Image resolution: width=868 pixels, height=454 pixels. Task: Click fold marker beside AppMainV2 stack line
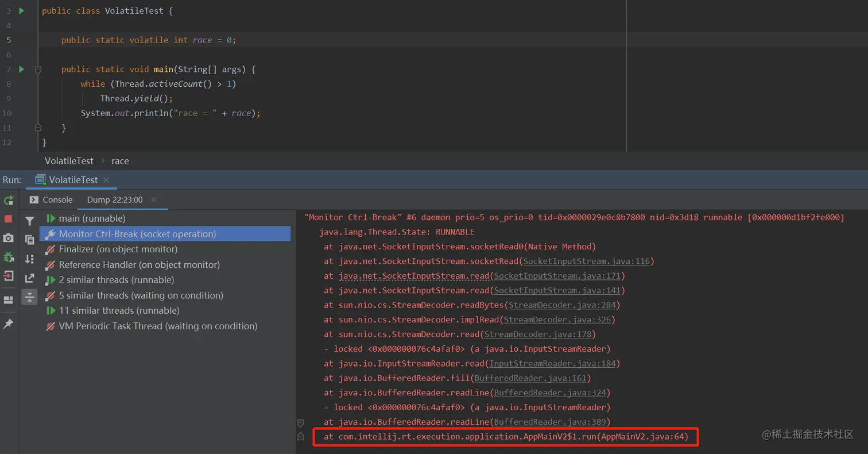(300, 437)
